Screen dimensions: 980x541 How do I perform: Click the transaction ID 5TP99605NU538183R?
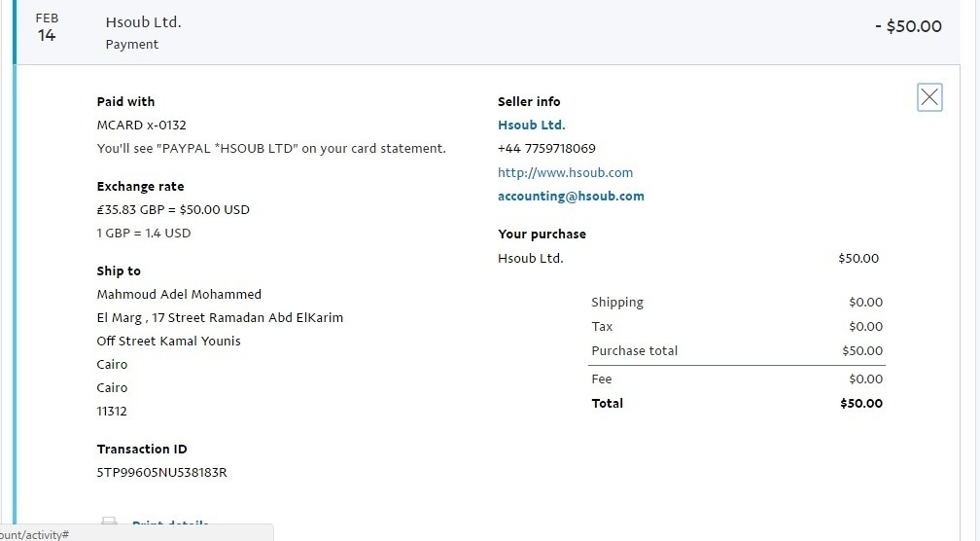[161, 473]
